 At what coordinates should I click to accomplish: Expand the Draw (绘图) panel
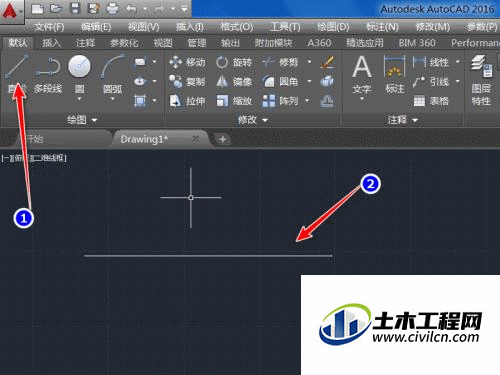tap(82, 120)
